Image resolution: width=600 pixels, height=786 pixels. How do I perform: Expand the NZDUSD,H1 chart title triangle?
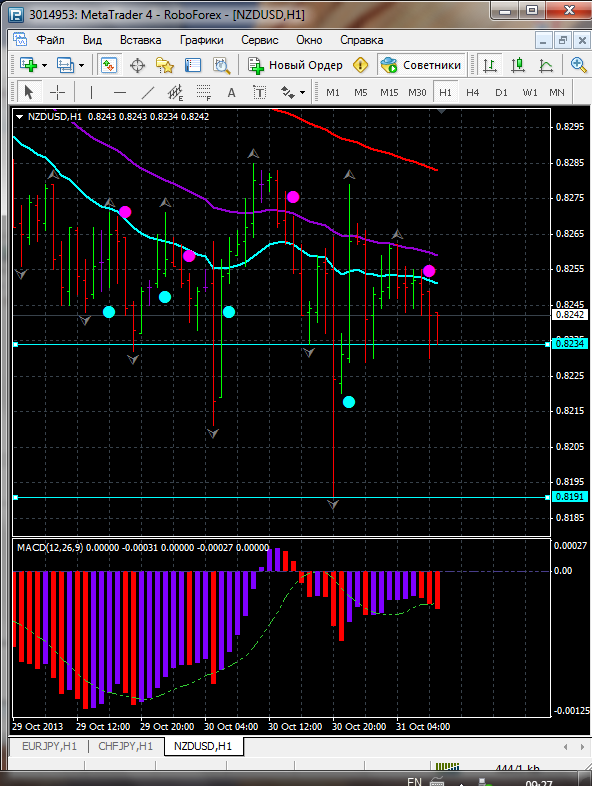(x=20, y=117)
